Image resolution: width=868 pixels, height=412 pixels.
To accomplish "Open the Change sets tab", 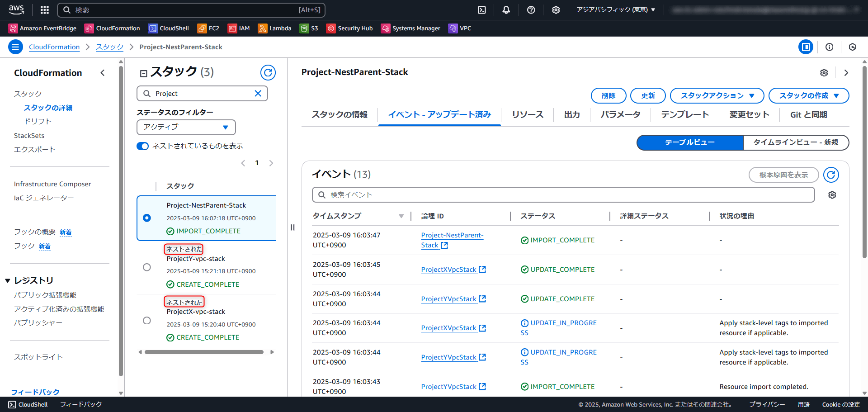I will 749,115.
